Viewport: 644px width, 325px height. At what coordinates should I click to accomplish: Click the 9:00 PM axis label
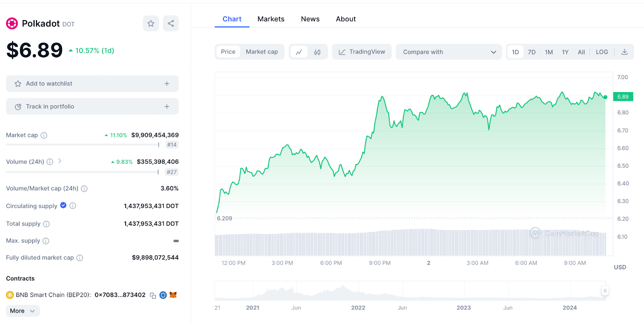click(x=380, y=263)
